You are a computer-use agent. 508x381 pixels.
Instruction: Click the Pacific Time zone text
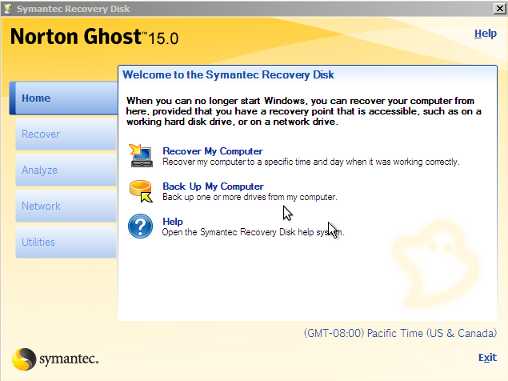400,333
